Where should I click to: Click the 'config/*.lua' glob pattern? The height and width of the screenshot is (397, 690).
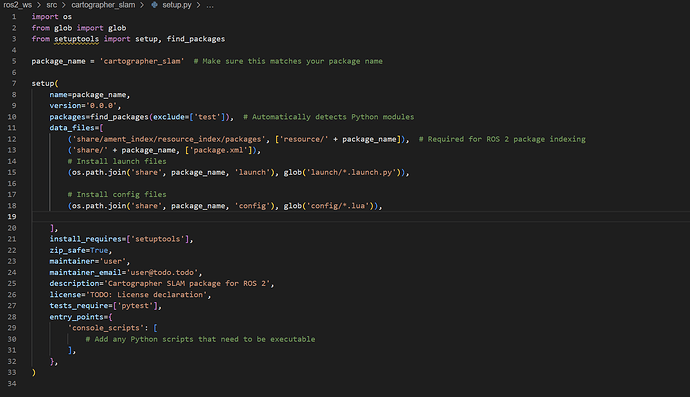338,206
